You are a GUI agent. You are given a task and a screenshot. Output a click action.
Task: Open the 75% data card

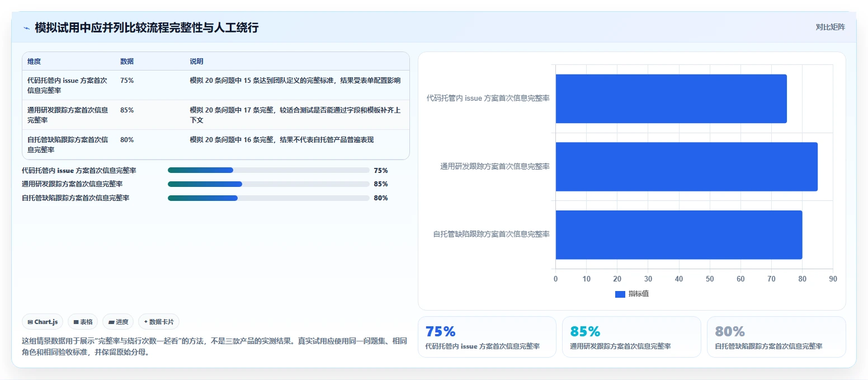pos(487,337)
